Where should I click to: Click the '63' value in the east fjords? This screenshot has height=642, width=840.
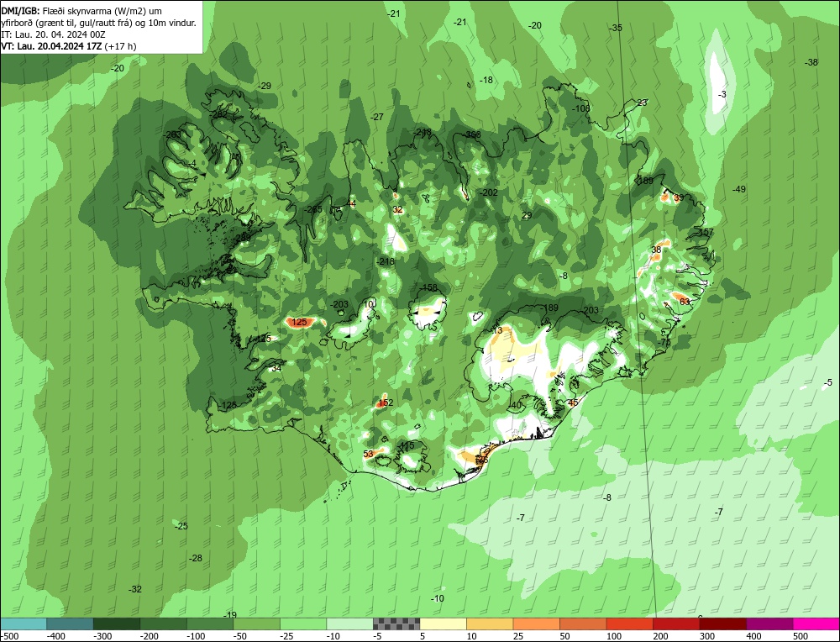click(685, 302)
